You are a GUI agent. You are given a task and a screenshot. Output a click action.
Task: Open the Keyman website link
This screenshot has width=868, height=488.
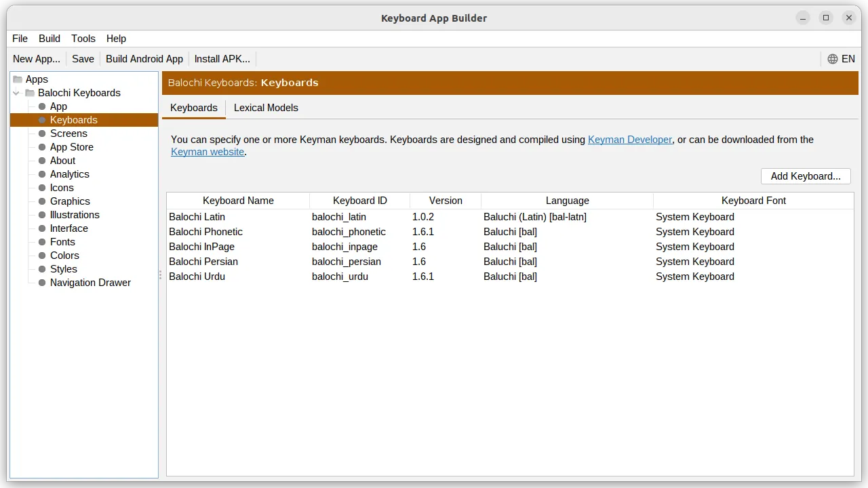tap(208, 152)
